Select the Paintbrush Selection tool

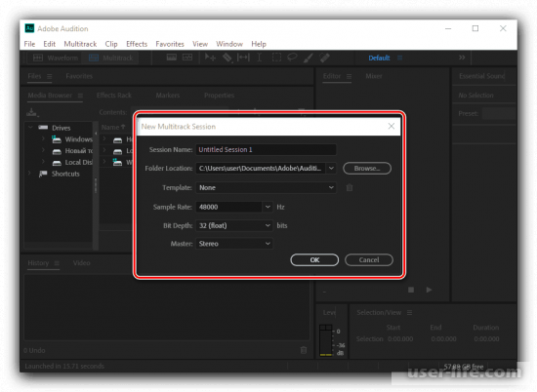click(x=309, y=58)
